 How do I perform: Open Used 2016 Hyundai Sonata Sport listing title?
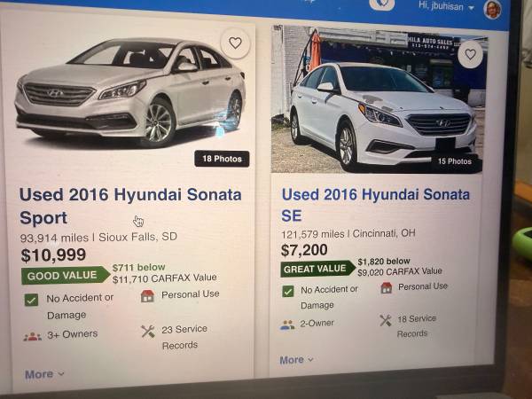click(x=130, y=206)
